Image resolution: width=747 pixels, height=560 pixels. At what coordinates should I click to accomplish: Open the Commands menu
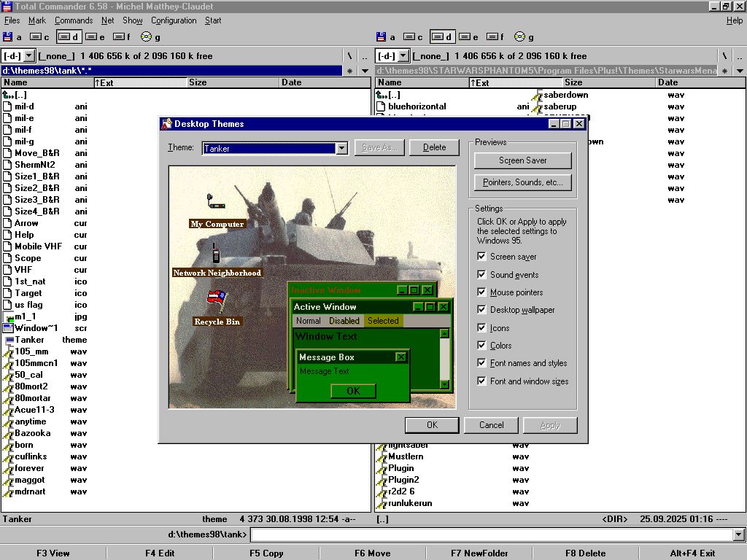click(74, 20)
